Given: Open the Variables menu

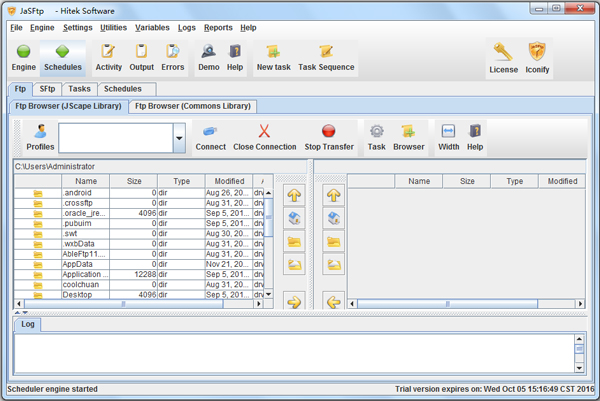Looking at the screenshot, I should coord(152,28).
